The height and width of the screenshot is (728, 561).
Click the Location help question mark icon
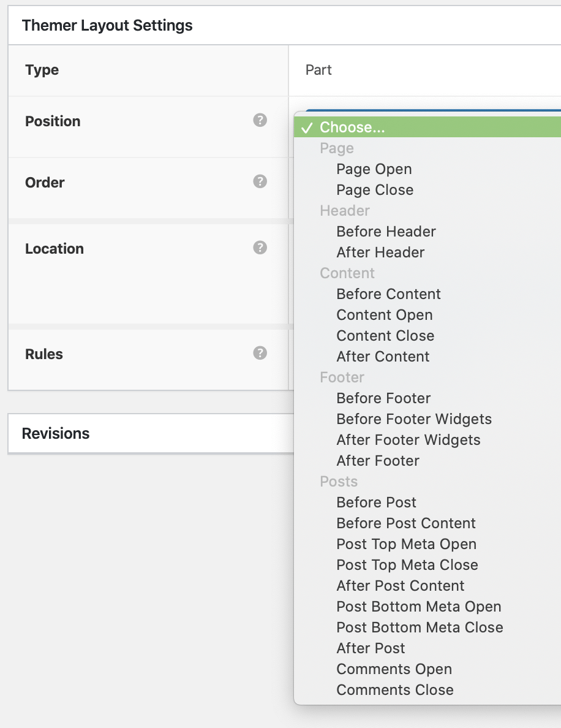tap(260, 248)
